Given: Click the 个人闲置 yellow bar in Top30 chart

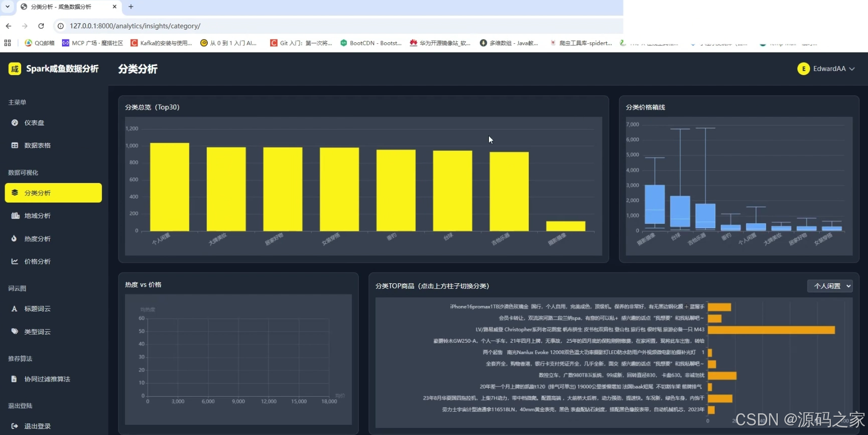Looking at the screenshot, I should [170, 187].
